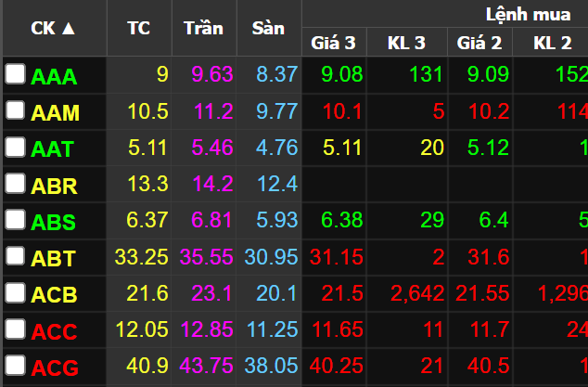Select the checkbox beside ACB
The width and height of the screenshot is (588, 387).
pos(15,293)
